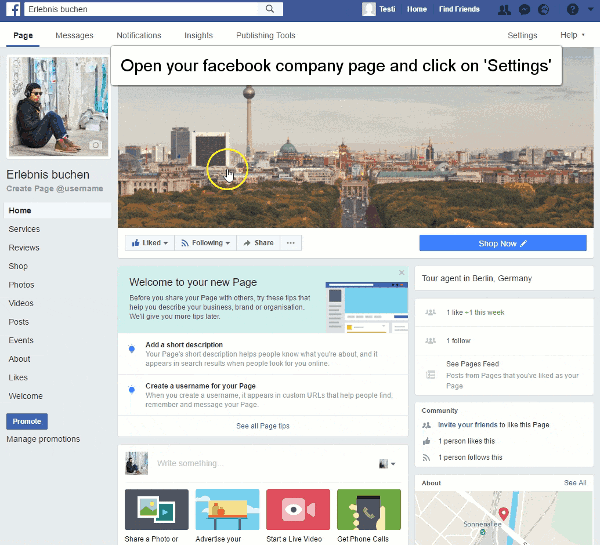600x545 pixels.
Task: Expand account dropdown arrow in top bar
Action: [x=590, y=9]
